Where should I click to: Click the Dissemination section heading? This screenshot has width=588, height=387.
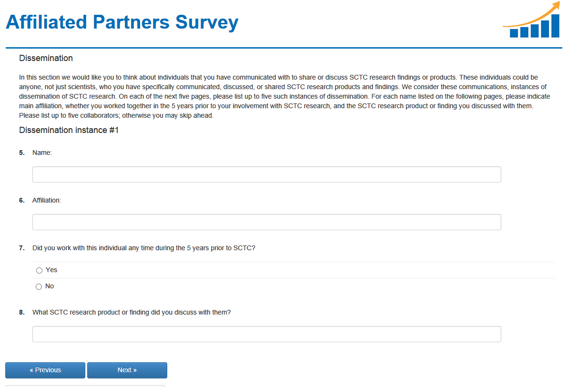point(46,58)
